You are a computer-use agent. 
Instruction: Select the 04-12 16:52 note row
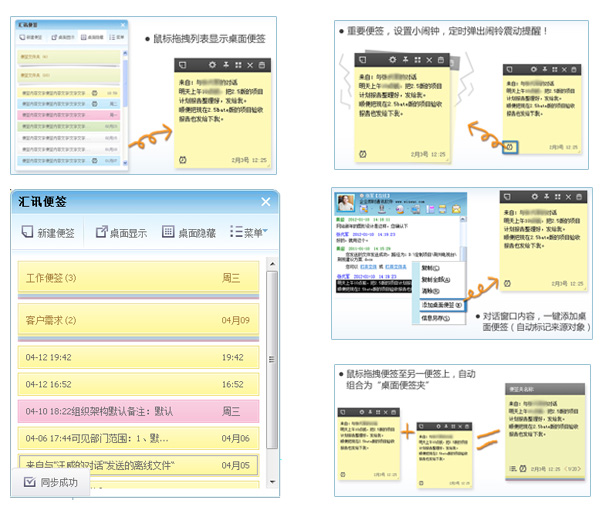coord(138,384)
